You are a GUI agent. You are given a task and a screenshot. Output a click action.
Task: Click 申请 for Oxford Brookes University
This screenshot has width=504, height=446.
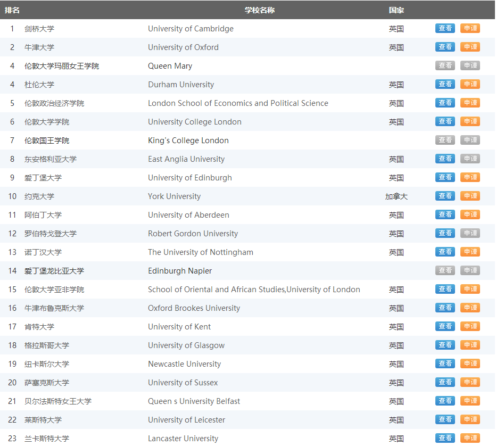(470, 308)
